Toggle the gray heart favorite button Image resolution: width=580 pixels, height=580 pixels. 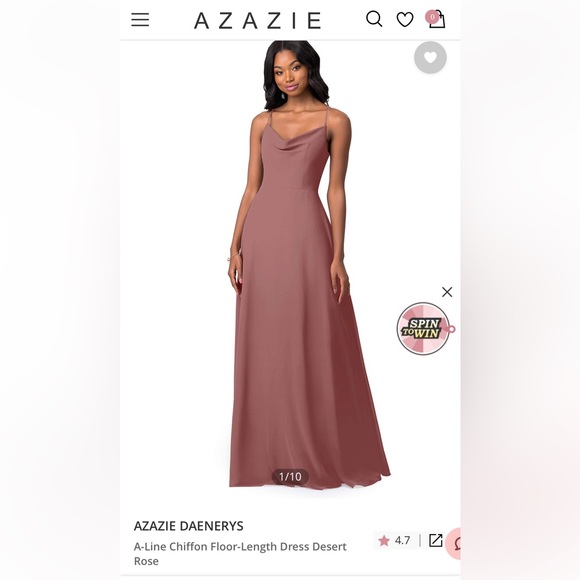(x=430, y=57)
